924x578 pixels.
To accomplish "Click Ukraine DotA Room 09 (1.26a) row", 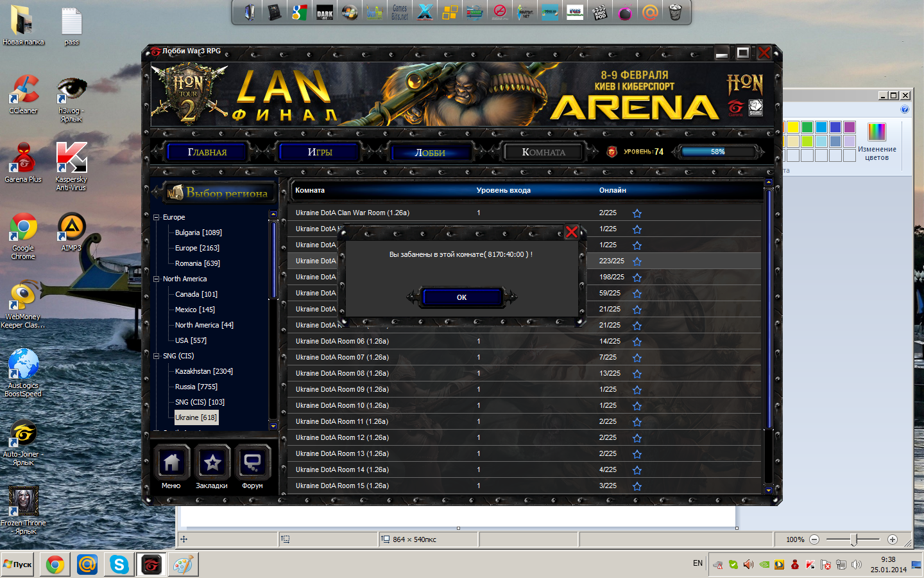I will 525,389.
